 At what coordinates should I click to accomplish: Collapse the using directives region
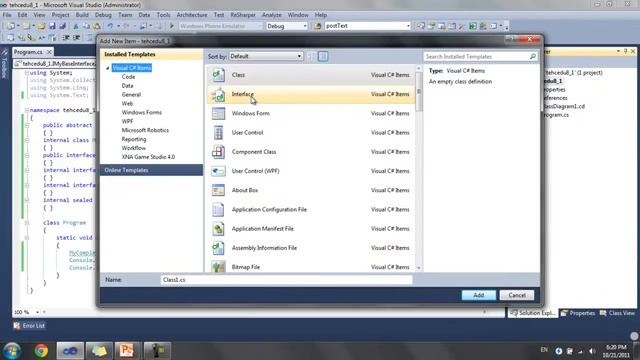tap(27, 73)
